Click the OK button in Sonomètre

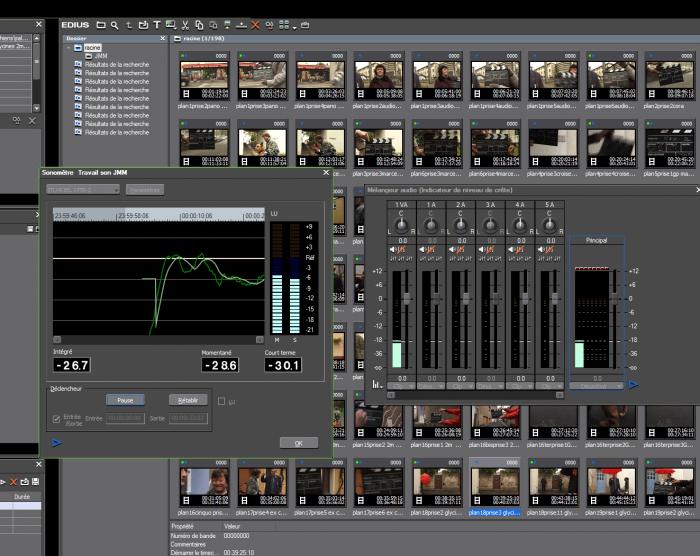point(298,442)
